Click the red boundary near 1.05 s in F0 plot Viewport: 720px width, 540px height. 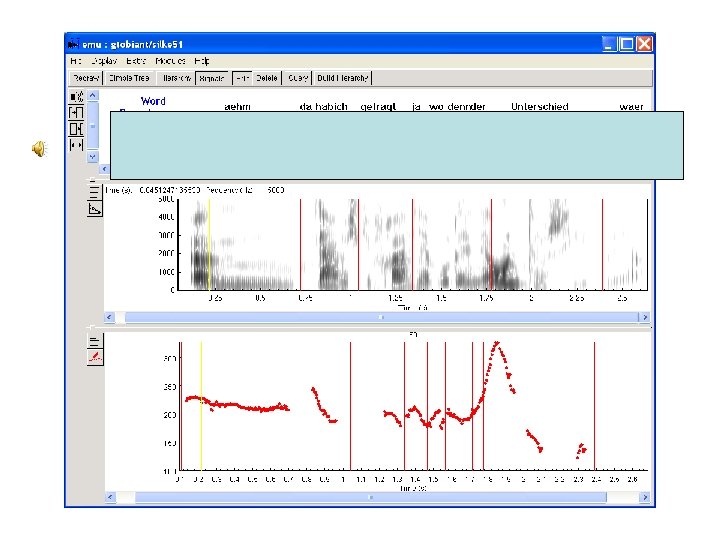tap(350, 406)
